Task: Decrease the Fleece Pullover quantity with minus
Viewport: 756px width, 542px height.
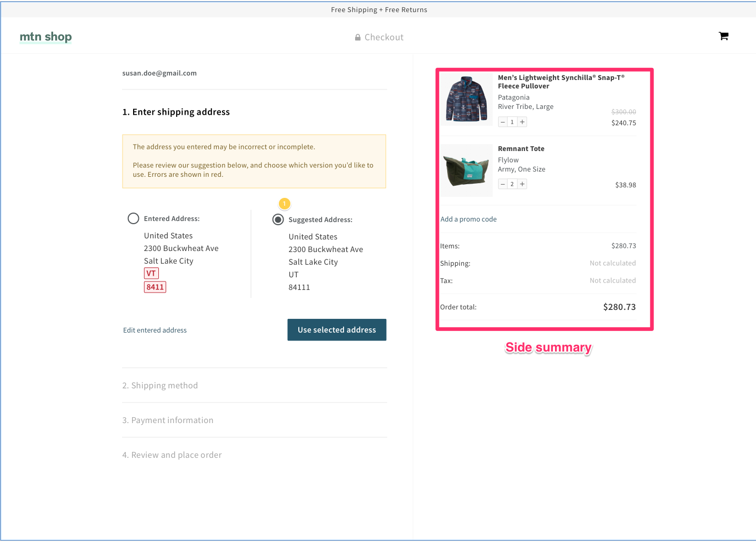Action: 502,122
